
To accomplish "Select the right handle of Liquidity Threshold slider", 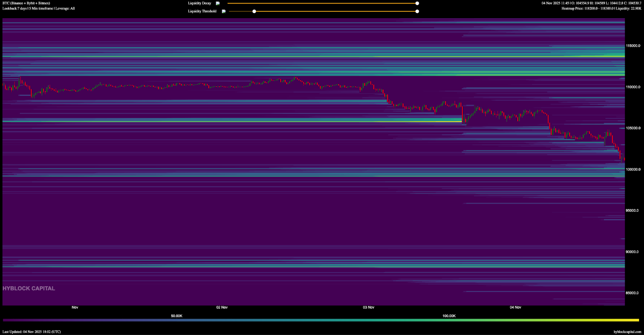I will [417, 11].
